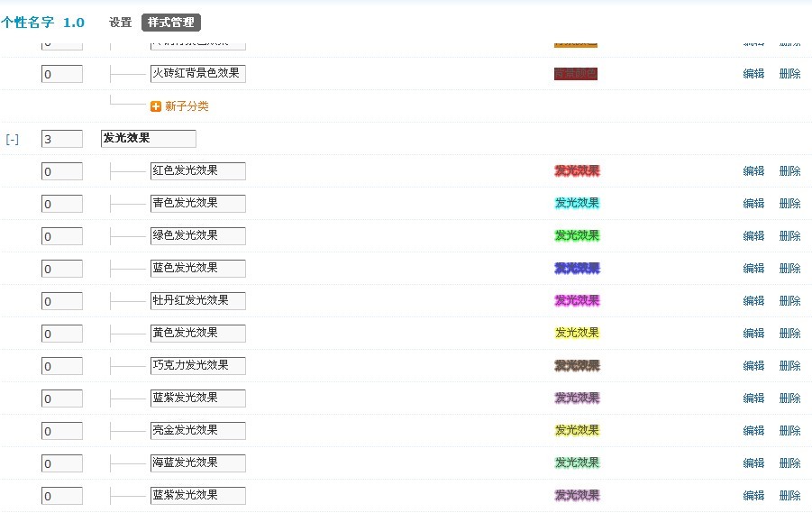Click the orange plus icon beside 新子分类
This screenshot has width=812, height=513.
tap(155, 106)
